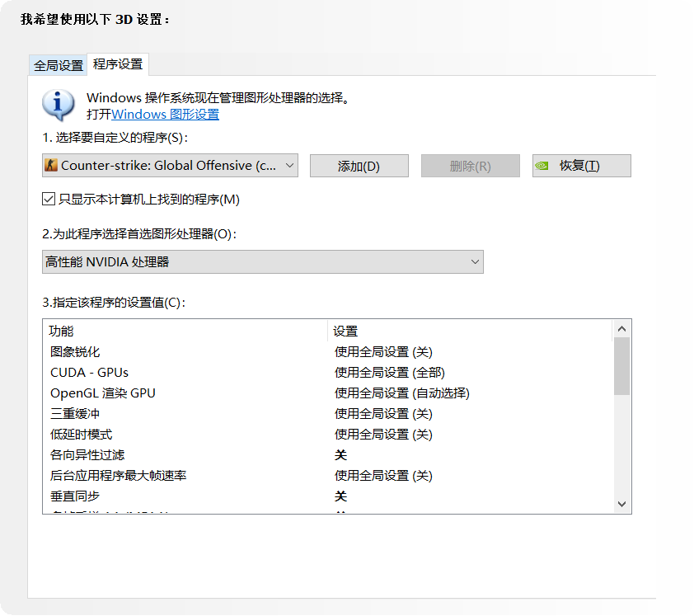Click the Counter-strike program icon
Screen dimensions: 694x616
click(x=51, y=165)
